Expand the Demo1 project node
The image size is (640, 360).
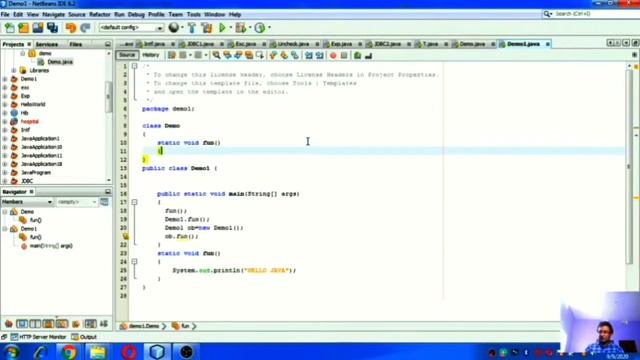(5, 79)
